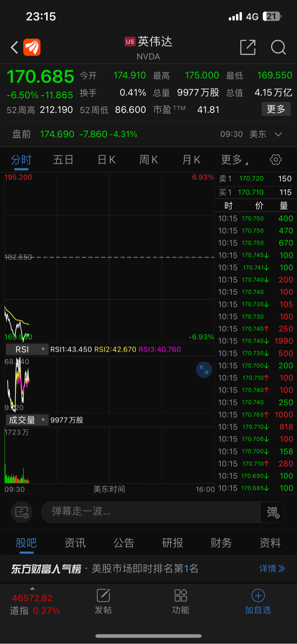The height and width of the screenshot is (644, 297).
Task: Tap the trade row at price 170.765
Action: [256, 414]
